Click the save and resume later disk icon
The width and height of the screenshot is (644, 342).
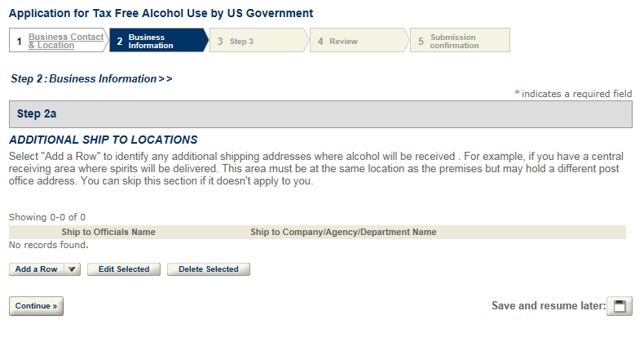coord(620,306)
